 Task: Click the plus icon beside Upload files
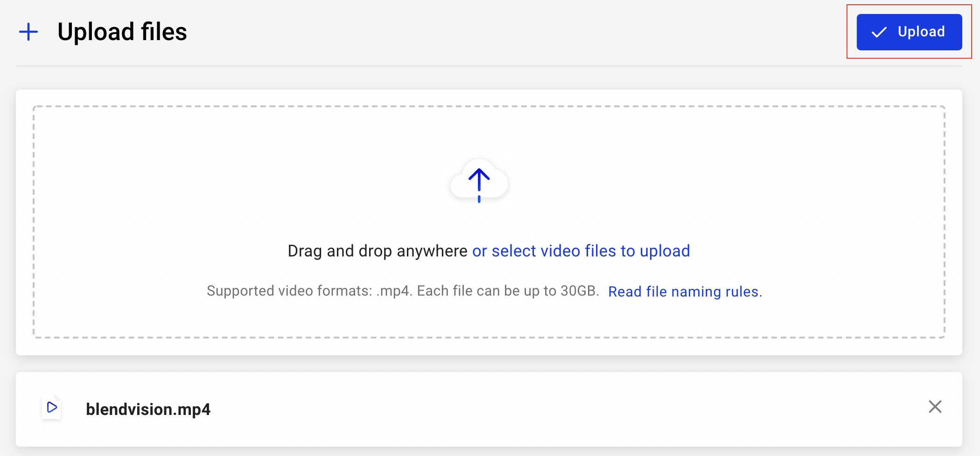pyautogui.click(x=28, y=32)
